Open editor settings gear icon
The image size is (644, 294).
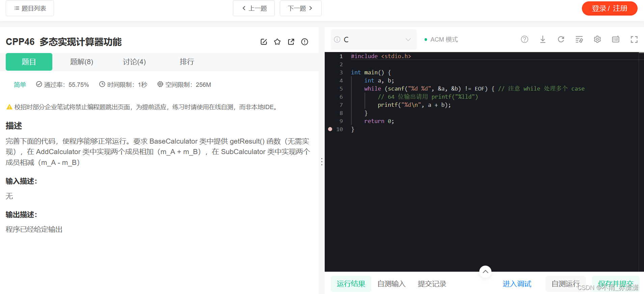coord(597,40)
